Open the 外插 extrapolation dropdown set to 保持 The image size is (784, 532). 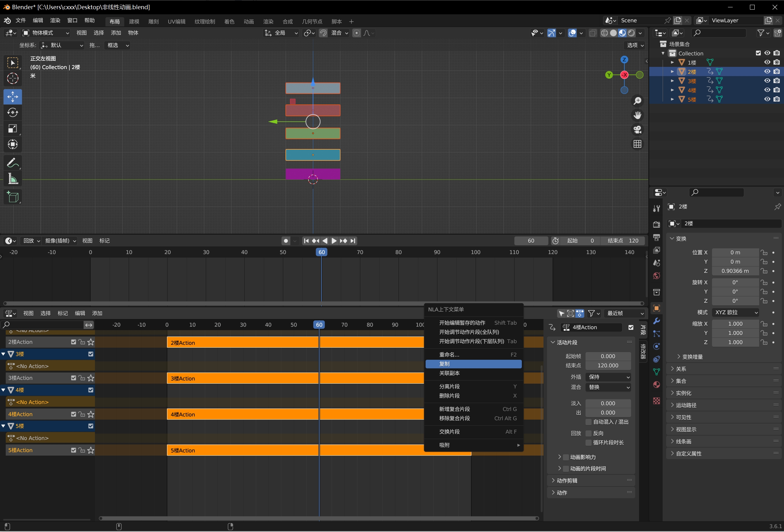click(609, 377)
